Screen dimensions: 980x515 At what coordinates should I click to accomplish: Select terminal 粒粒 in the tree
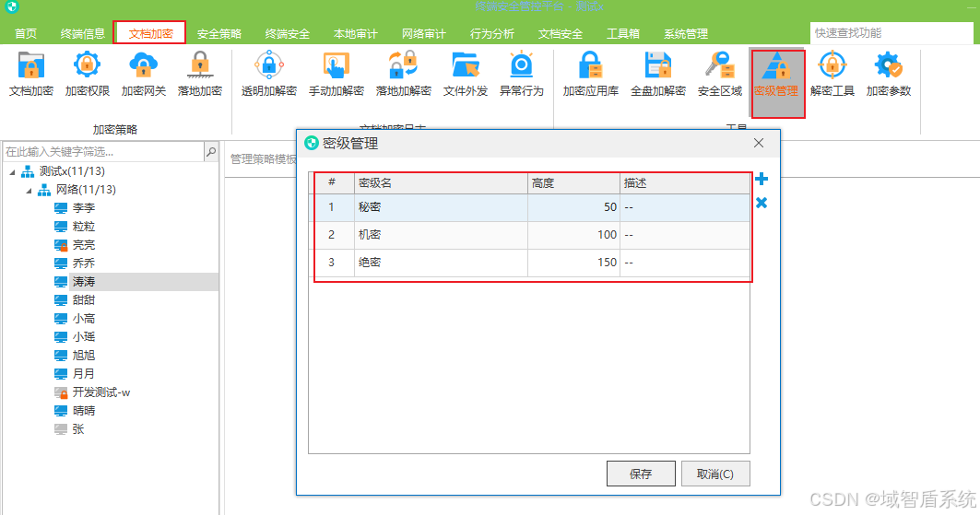pos(84,227)
